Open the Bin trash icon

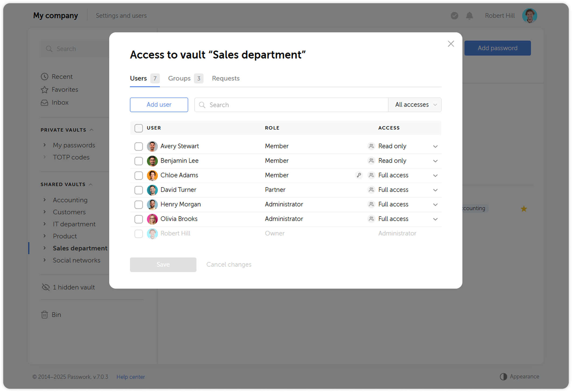[45, 314]
